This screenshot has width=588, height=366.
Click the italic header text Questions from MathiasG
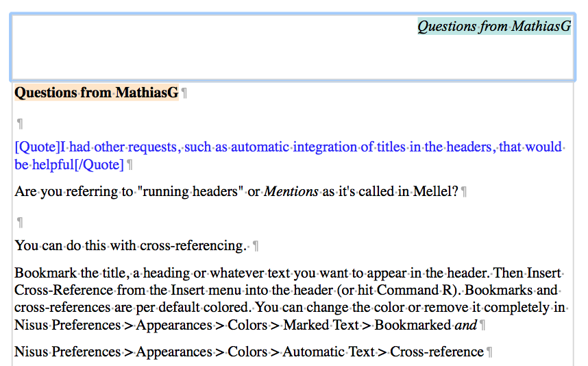[494, 26]
